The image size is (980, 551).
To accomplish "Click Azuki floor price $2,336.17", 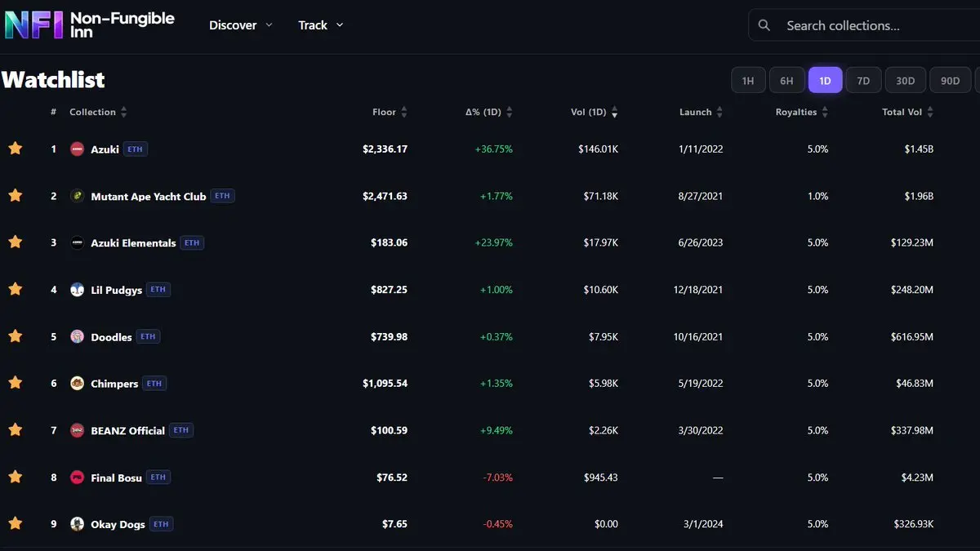I will (385, 149).
